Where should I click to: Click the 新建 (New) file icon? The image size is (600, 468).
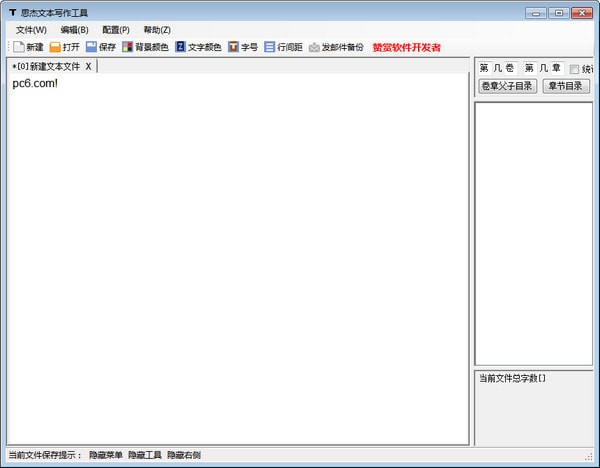(x=19, y=47)
